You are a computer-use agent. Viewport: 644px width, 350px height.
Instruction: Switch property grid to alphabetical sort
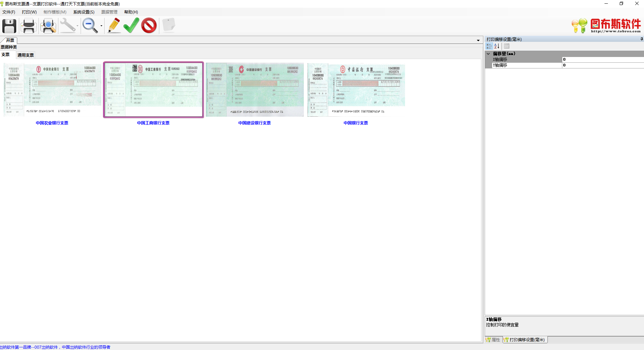point(497,46)
